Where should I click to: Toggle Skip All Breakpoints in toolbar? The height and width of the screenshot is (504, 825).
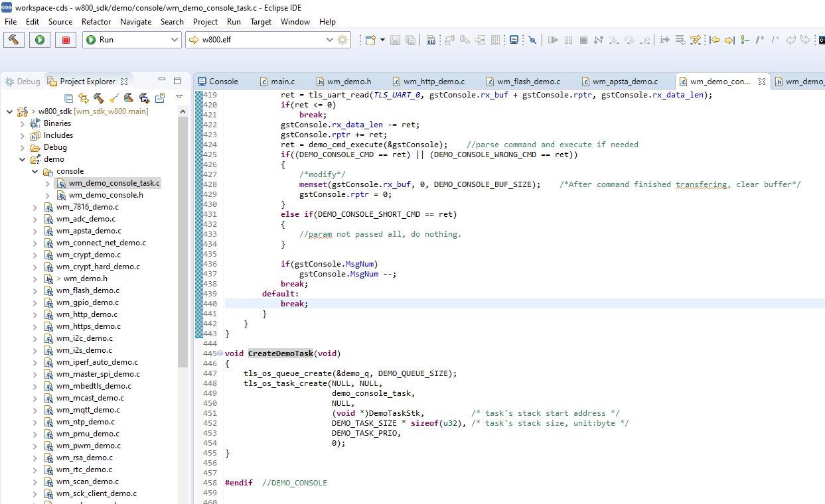pyautogui.click(x=532, y=40)
